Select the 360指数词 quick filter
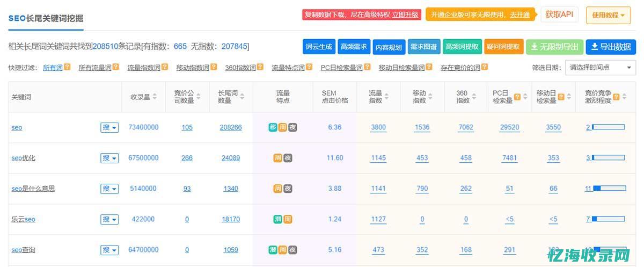 click(x=240, y=68)
